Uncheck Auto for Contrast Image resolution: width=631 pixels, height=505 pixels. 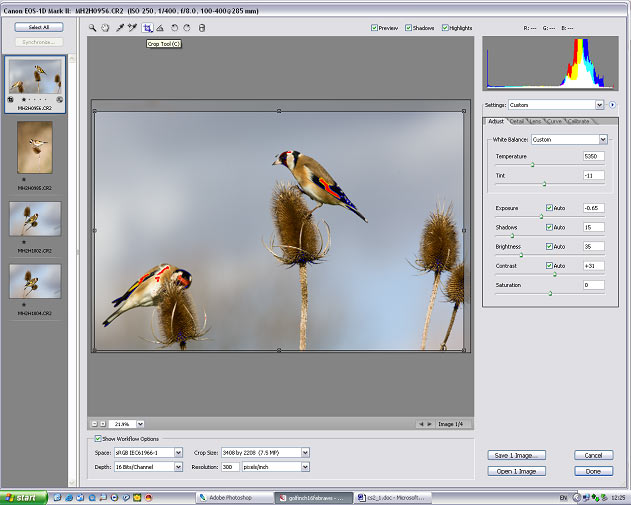click(549, 266)
